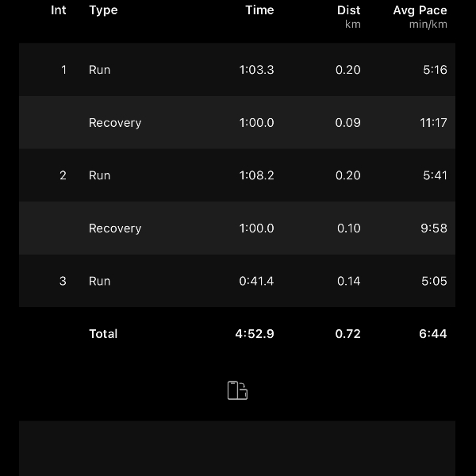
Task: Select the Type column header
Action: [103, 10]
